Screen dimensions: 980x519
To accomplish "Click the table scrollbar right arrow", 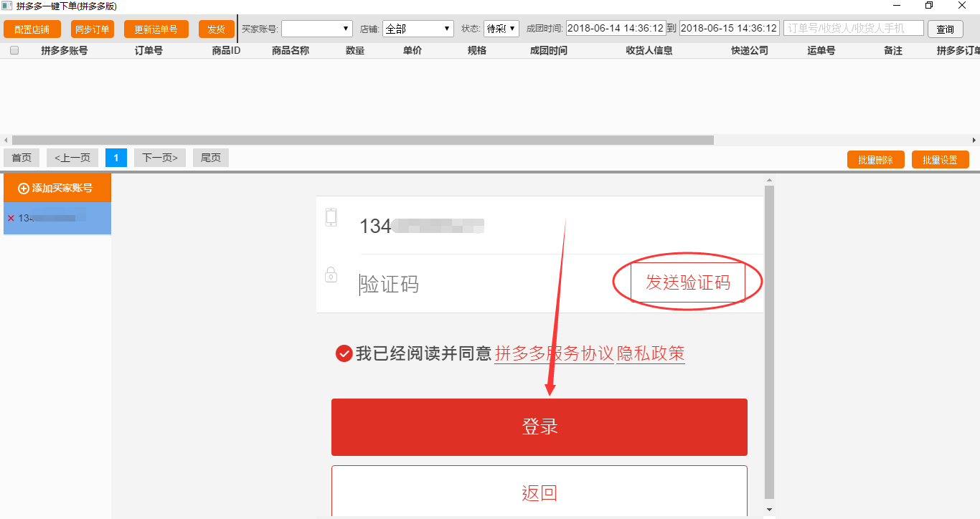I will tap(974, 140).
